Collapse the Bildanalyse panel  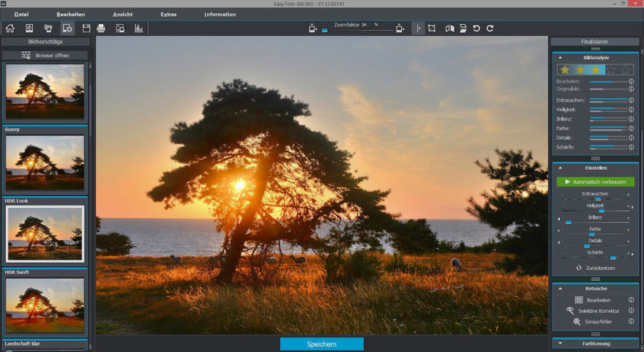pos(561,57)
